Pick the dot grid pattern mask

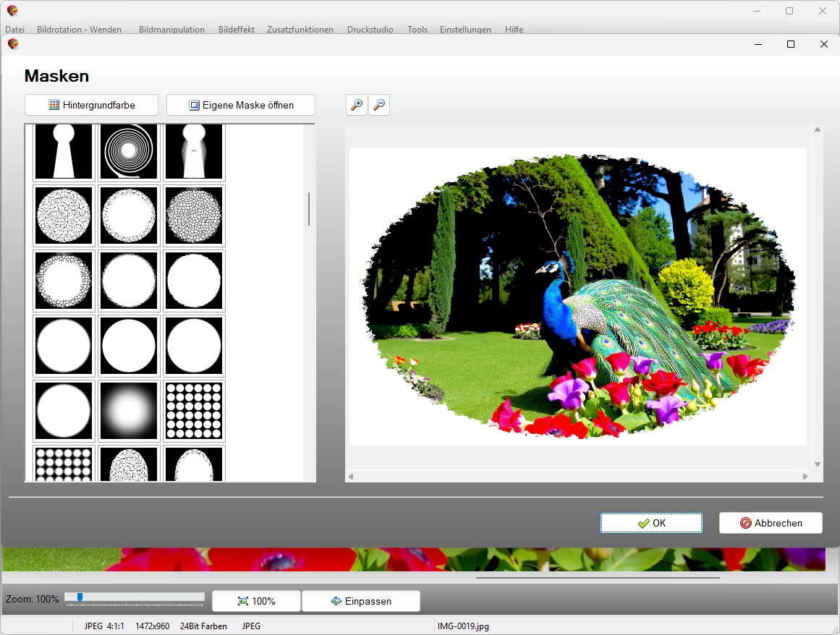click(x=194, y=411)
